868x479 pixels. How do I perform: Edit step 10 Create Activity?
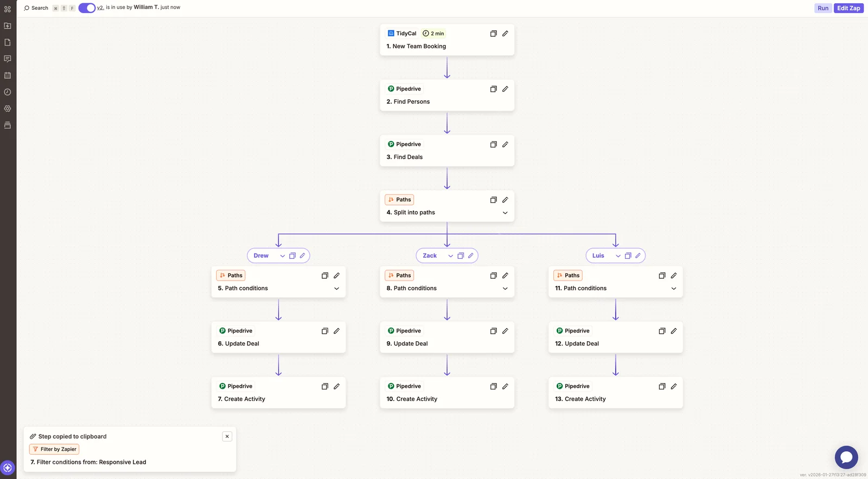(505, 386)
